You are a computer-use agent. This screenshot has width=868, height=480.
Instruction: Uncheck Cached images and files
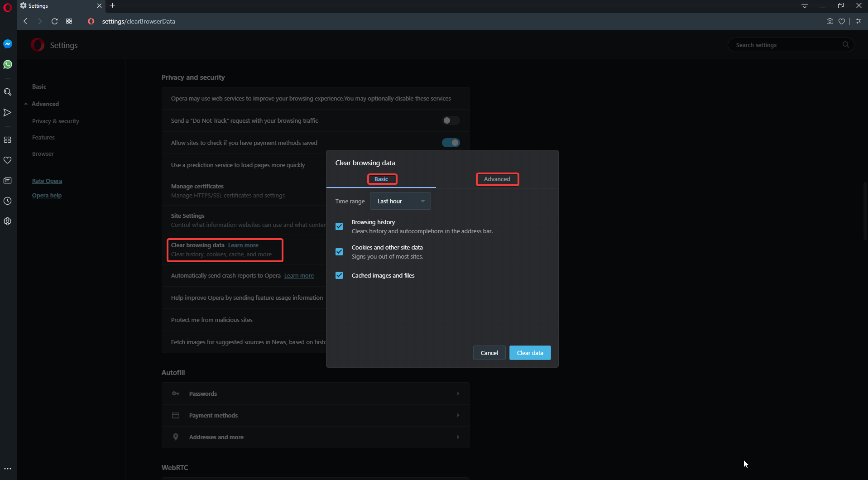tap(339, 275)
